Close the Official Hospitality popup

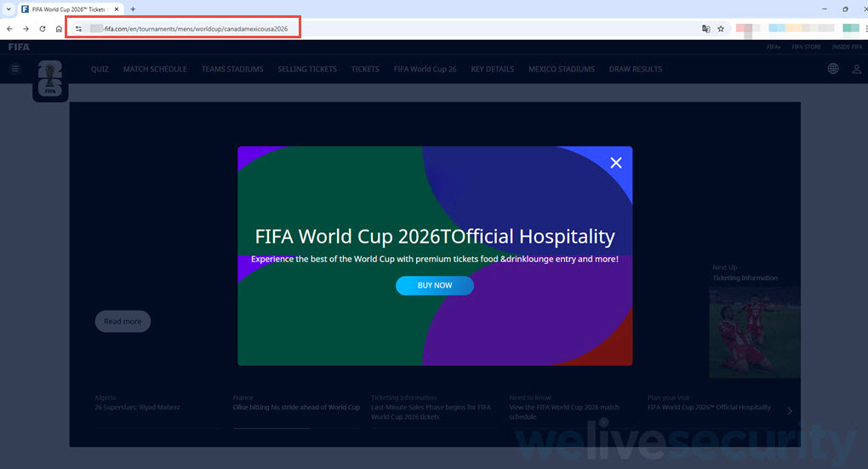click(x=615, y=163)
